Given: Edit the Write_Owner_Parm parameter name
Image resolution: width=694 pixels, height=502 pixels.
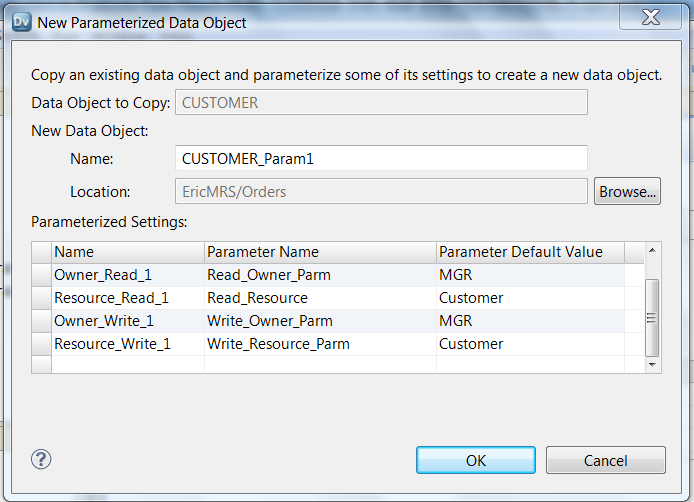Looking at the screenshot, I should click(320, 321).
